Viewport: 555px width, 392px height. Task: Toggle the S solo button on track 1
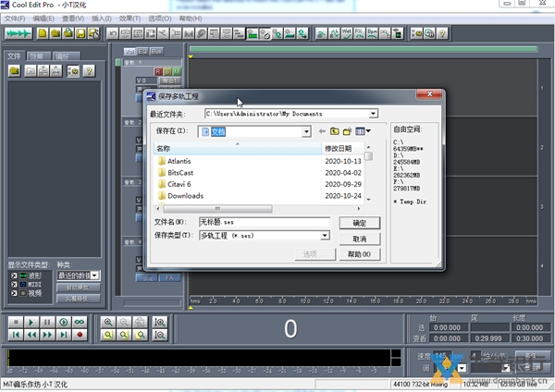167,72
